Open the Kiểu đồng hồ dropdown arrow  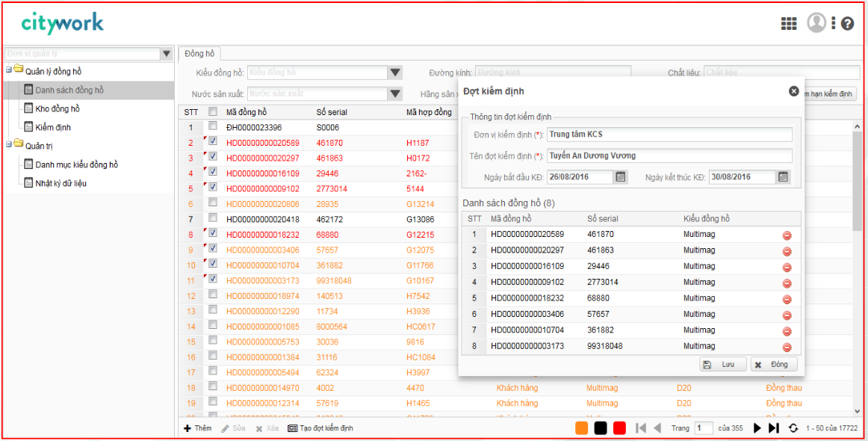(394, 73)
